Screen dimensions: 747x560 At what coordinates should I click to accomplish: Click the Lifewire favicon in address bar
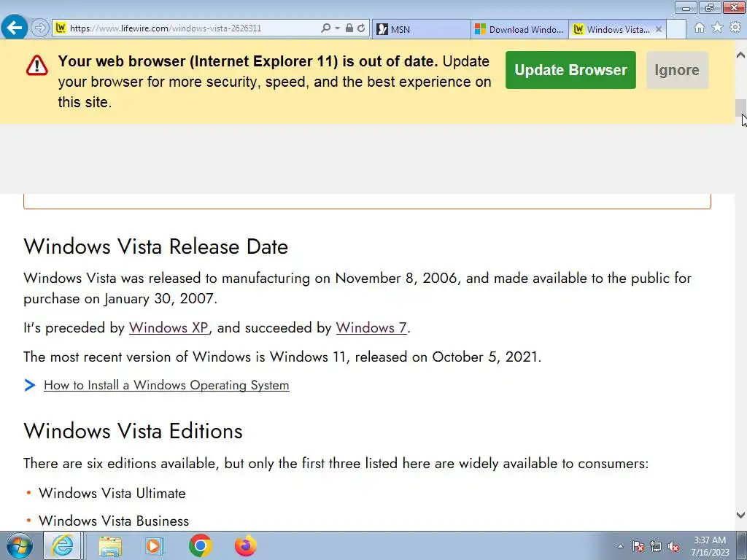tap(61, 28)
